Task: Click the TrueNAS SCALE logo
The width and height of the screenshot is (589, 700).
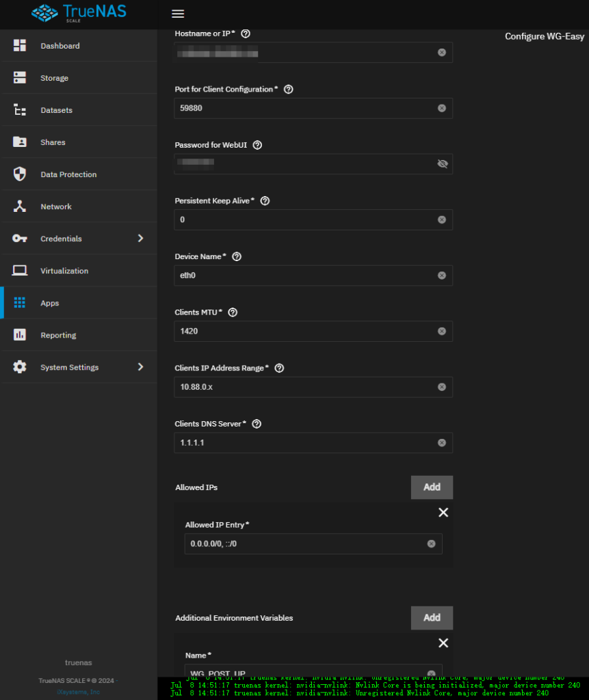Action: point(79,13)
